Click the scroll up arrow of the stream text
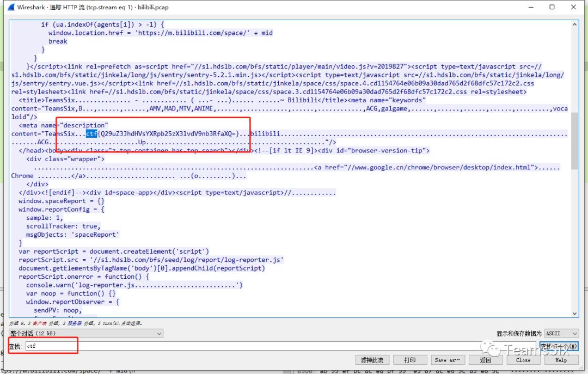Image resolution: width=588 pixels, height=374 pixels. (x=574, y=24)
